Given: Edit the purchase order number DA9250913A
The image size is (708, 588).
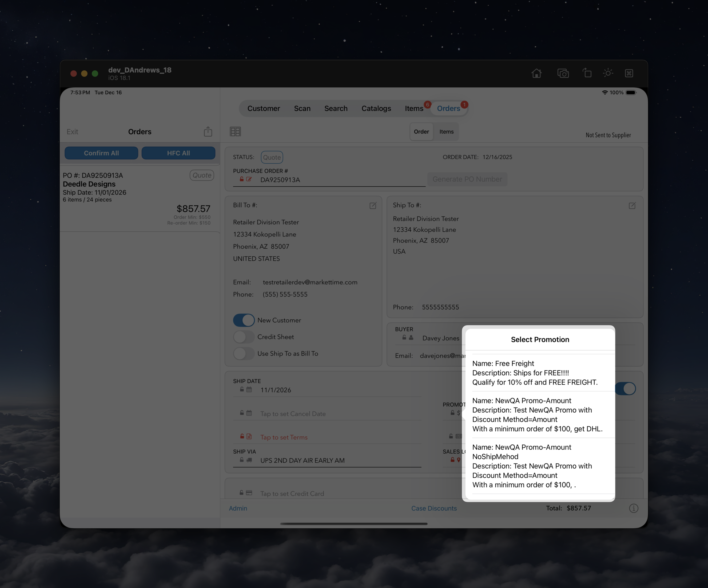Looking at the screenshot, I should point(280,180).
